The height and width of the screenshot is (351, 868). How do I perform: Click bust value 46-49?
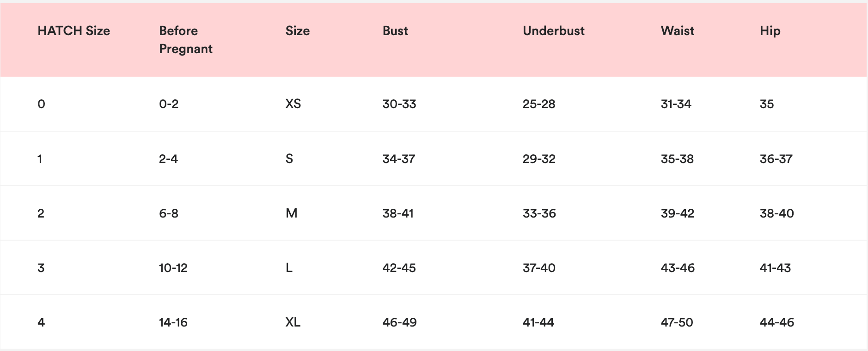(x=399, y=322)
